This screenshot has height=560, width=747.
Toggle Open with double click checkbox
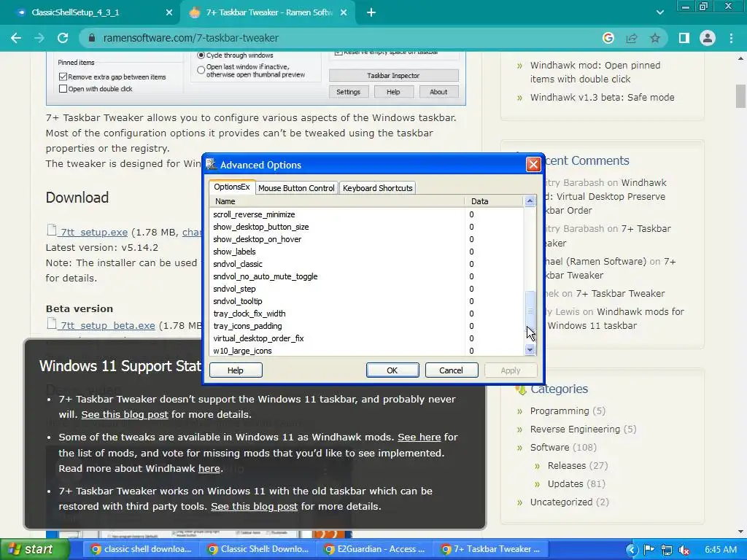(63, 88)
